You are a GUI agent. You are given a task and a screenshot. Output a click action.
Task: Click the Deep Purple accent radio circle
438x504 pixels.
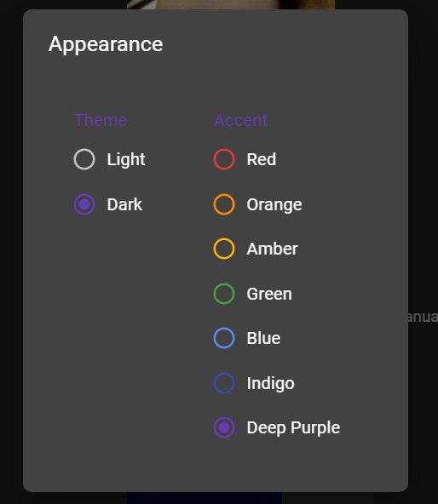[224, 427]
